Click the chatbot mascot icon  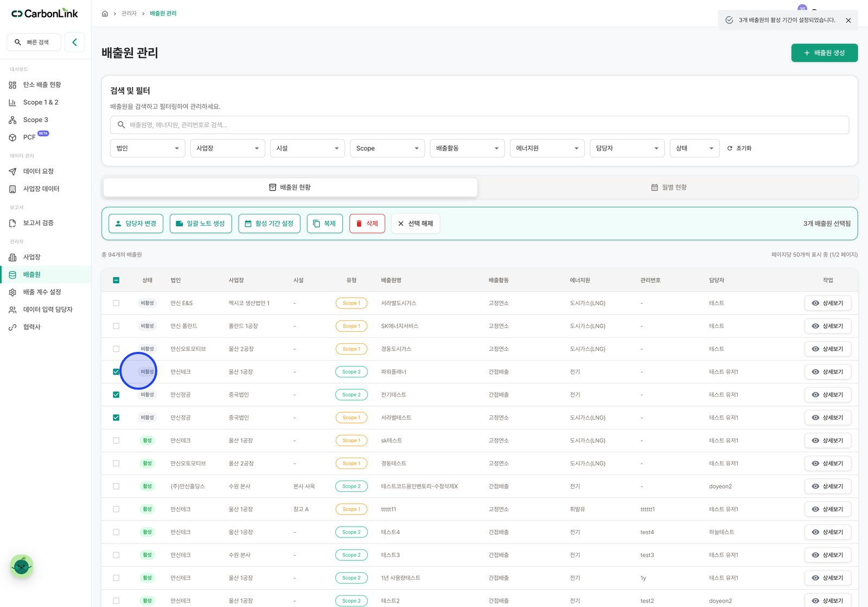(x=22, y=567)
